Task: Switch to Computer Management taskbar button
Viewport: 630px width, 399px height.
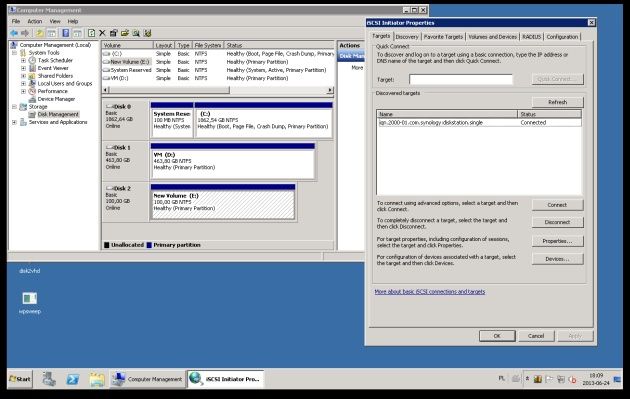Action: click(x=147, y=379)
